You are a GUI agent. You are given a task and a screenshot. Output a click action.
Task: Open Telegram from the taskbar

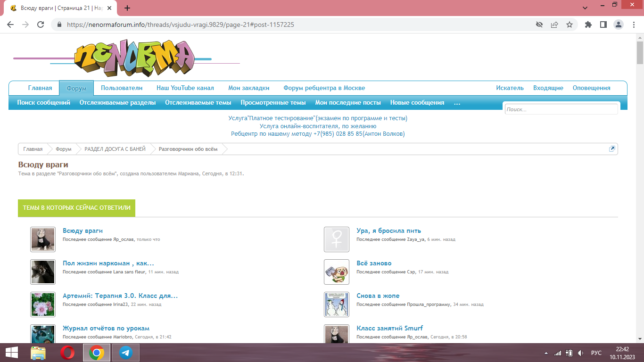[125, 353]
